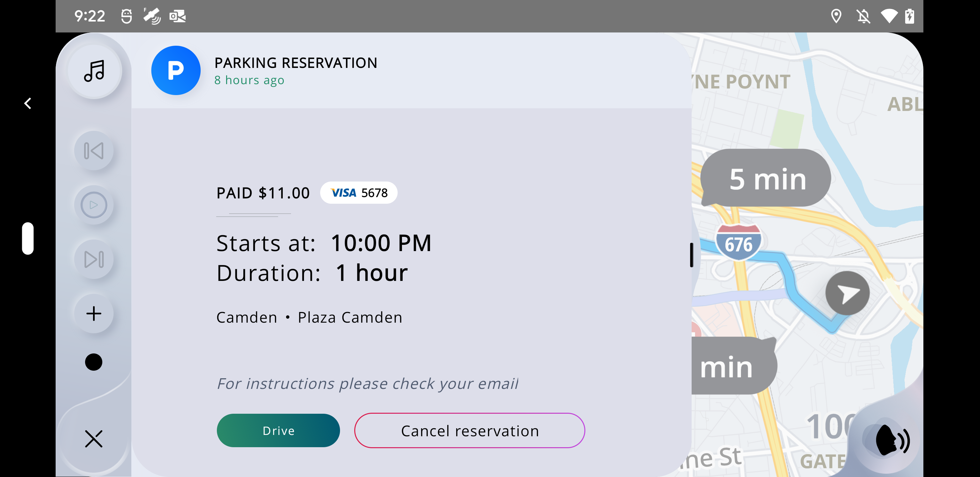Cancel the parking reservation

click(x=469, y=431)
